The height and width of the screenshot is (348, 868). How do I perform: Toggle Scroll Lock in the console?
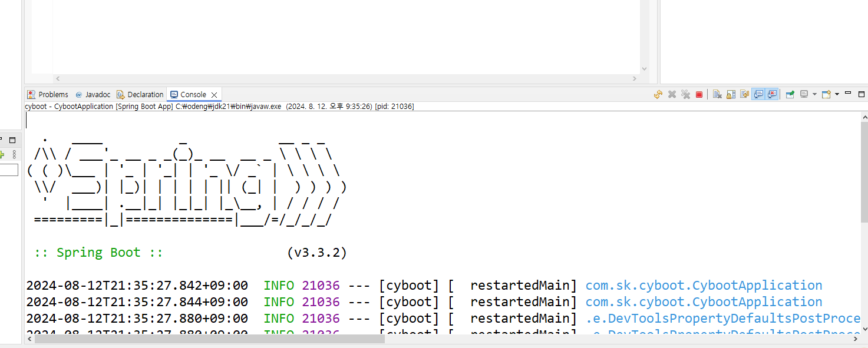(x=731, y=94)
